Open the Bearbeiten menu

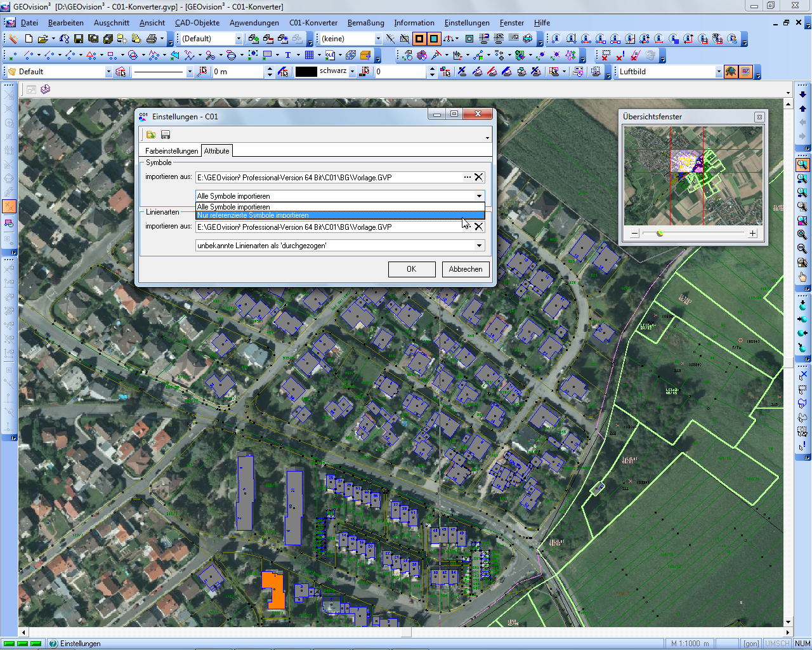(x=65, y=23)
